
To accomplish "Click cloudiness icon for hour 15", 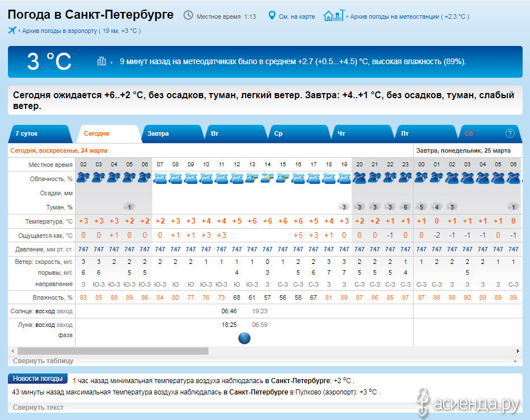I will tap(282, 178).
